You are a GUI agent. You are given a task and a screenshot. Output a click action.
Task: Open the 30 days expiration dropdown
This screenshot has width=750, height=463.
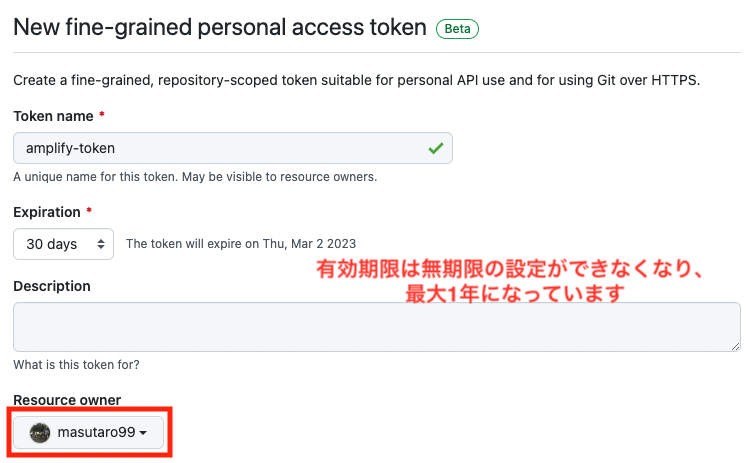tap(64, 244)
